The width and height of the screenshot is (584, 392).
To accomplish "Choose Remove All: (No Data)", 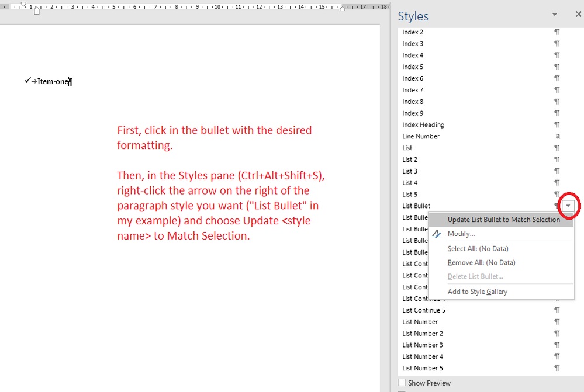I will 481,262.
